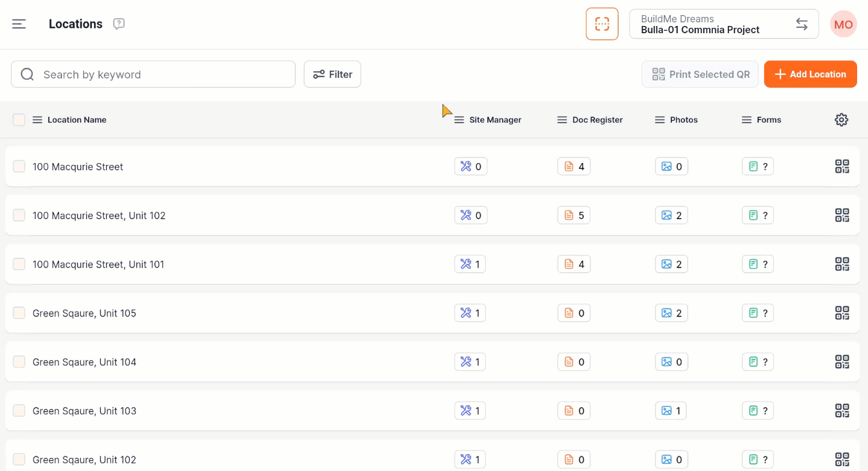
Task: Open Doc Register badge for Macqurie Street, Unit 102
Action: (574, 215)
